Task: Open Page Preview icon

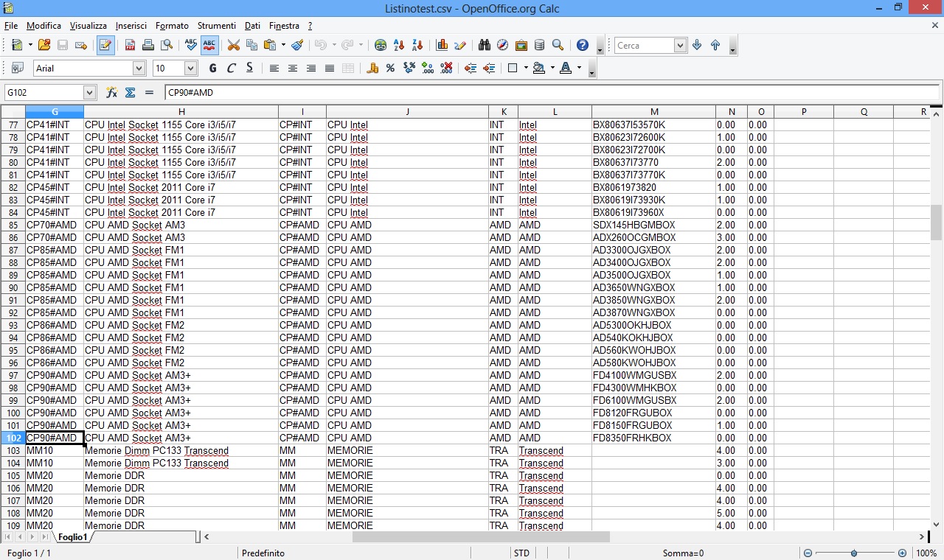Action: point(167,45)
